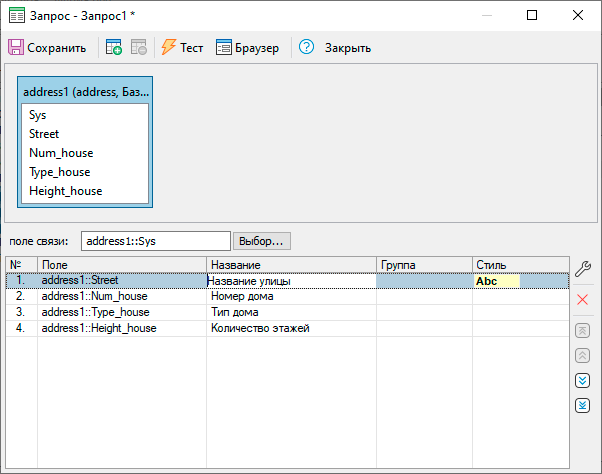This screenshot has width=602, height=474.
Task: Open the Браузер view
Action: (247, 47)
